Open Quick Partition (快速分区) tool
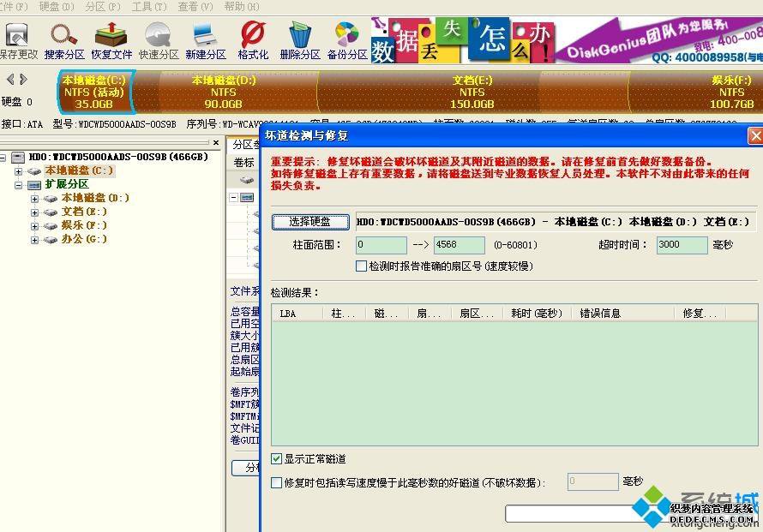 click(x=159, y=41)
